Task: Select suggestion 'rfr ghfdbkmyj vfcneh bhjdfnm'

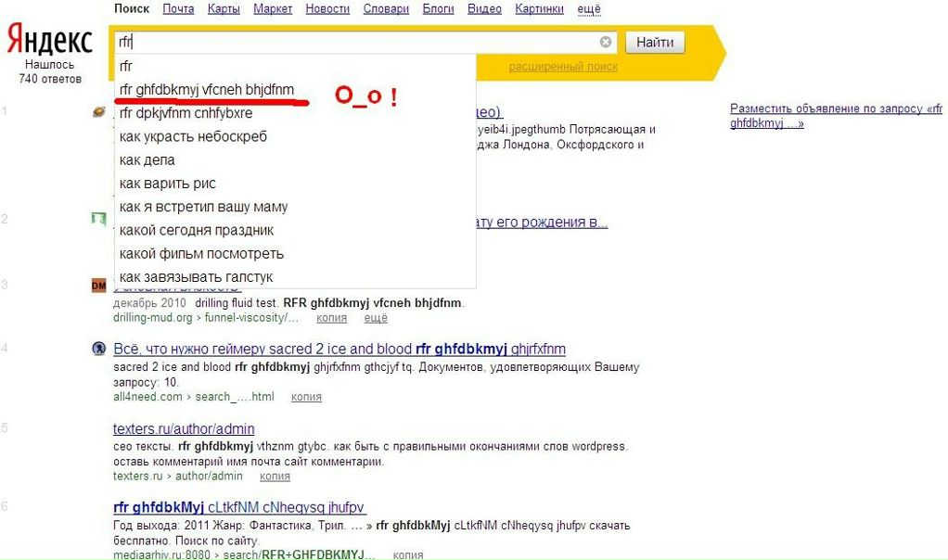Action: 207,90
